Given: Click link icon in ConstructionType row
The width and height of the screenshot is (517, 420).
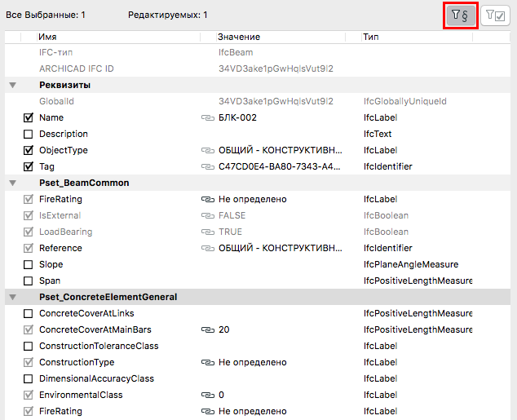Looking at the screenshot, I should [x=208, y=362].
